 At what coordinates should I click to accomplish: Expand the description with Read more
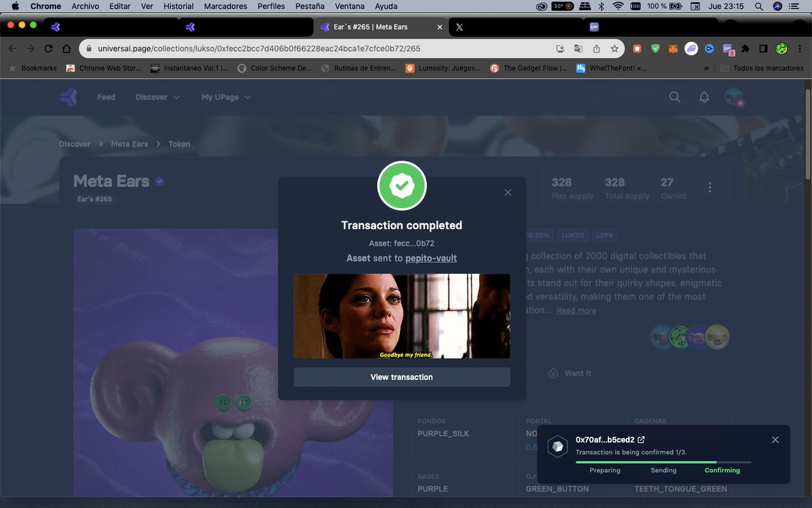[x=577, y=310]
